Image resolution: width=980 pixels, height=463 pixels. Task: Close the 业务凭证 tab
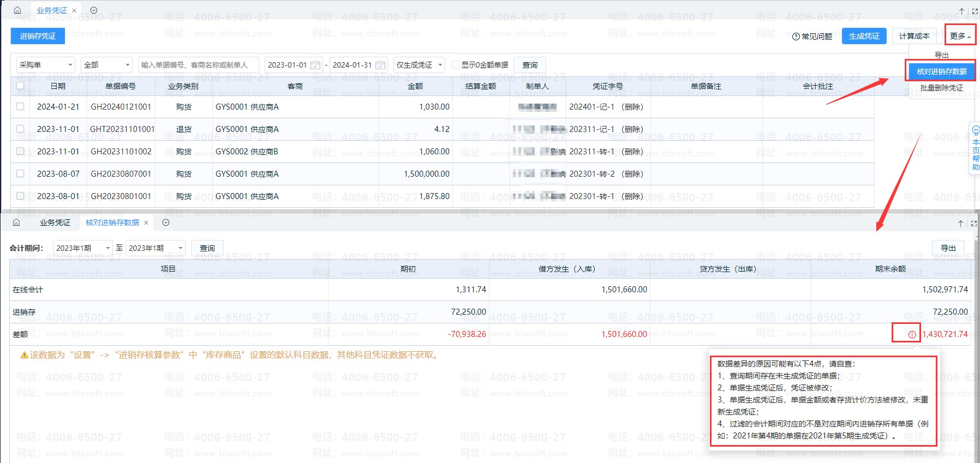tap(74, 10)
